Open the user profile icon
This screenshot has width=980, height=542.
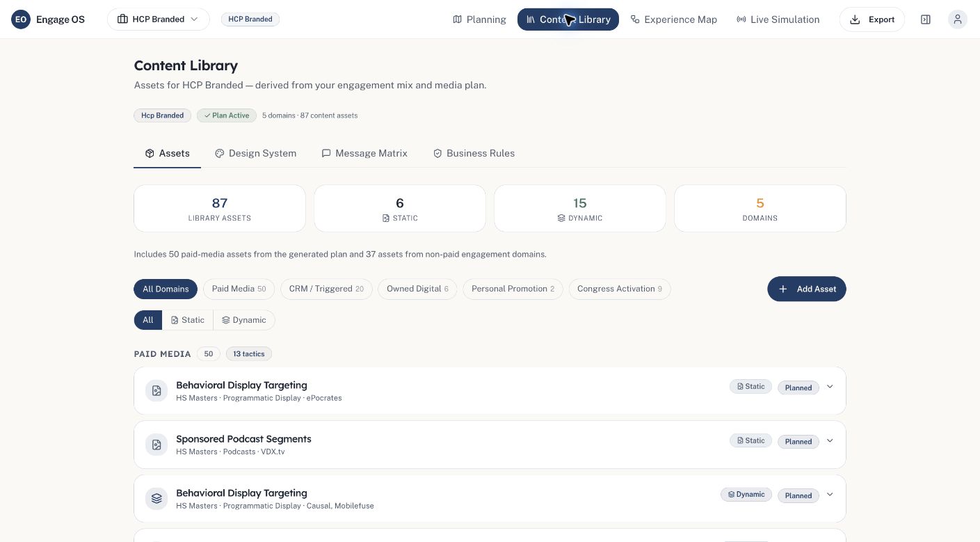[x=958, y=19]
